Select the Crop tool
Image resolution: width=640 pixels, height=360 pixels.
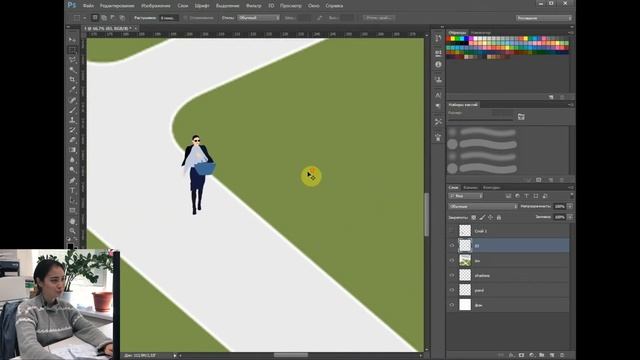click(73, 80)
